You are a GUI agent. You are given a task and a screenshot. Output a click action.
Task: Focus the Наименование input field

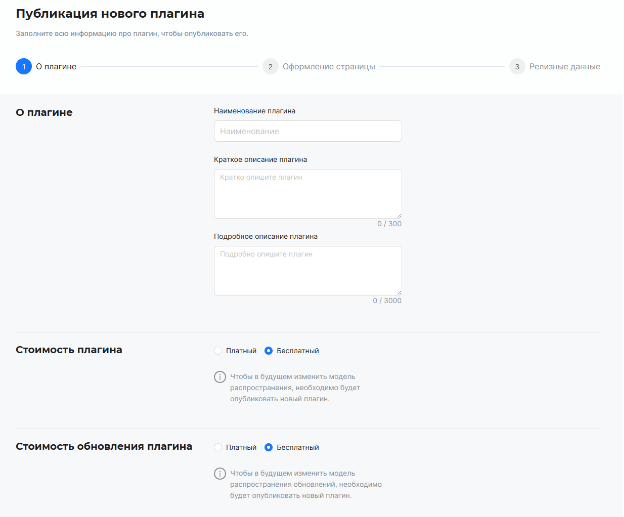pos(307,131)
